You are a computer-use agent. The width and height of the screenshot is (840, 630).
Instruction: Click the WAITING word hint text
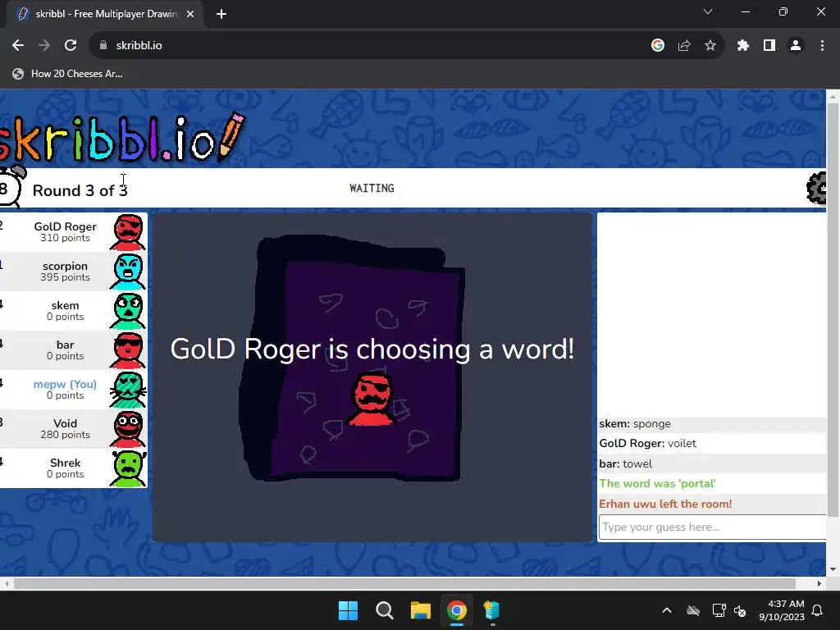pos(372,188)
